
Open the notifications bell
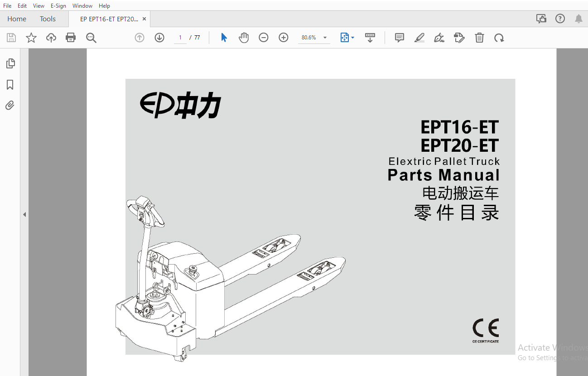click(578, 19)
